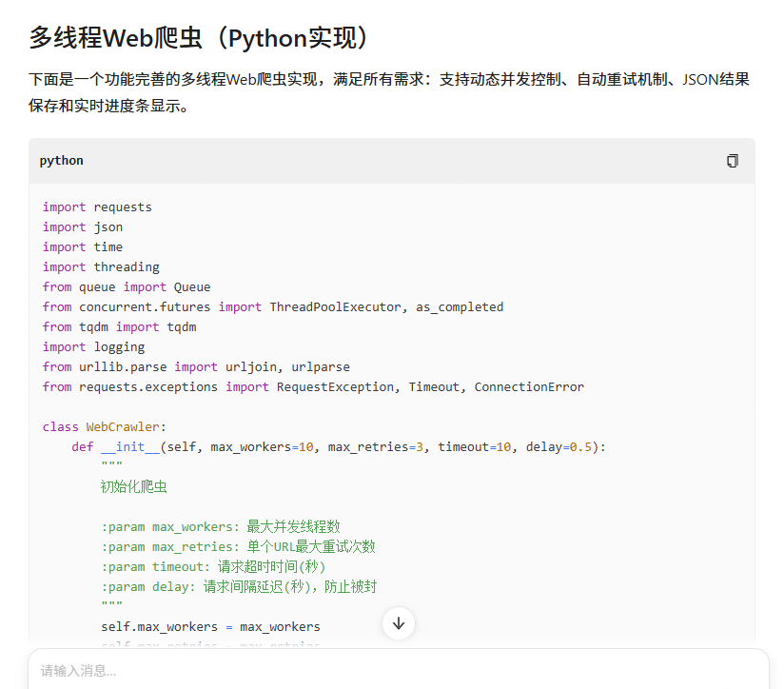
Task: Click the urllib.parse import line
Action: click(196, 367)
